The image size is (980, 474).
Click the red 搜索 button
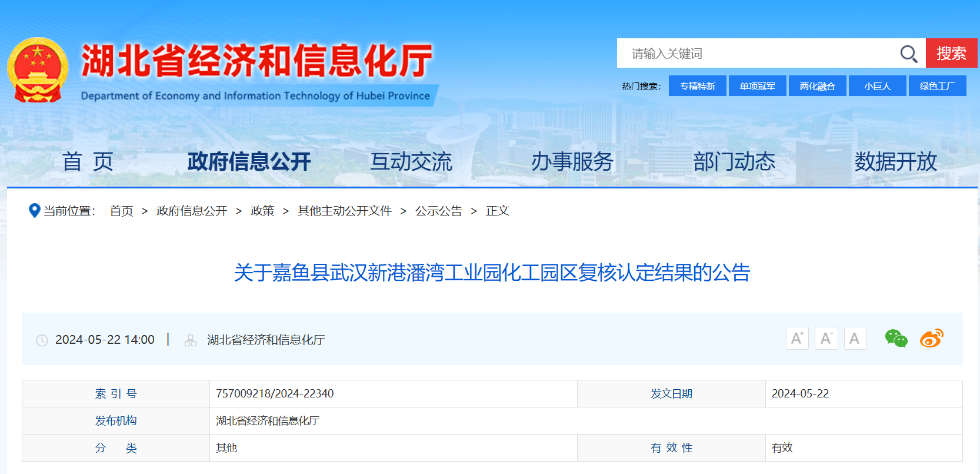(951, 53)
